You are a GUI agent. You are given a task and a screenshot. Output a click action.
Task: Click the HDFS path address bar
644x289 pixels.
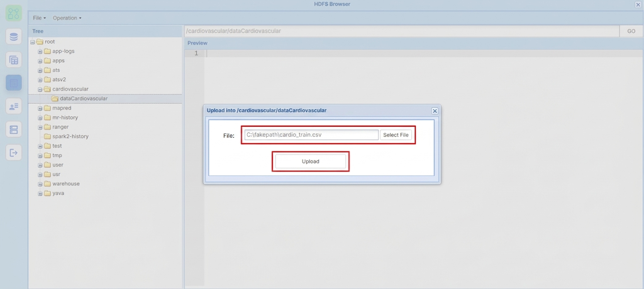(402, 31)
